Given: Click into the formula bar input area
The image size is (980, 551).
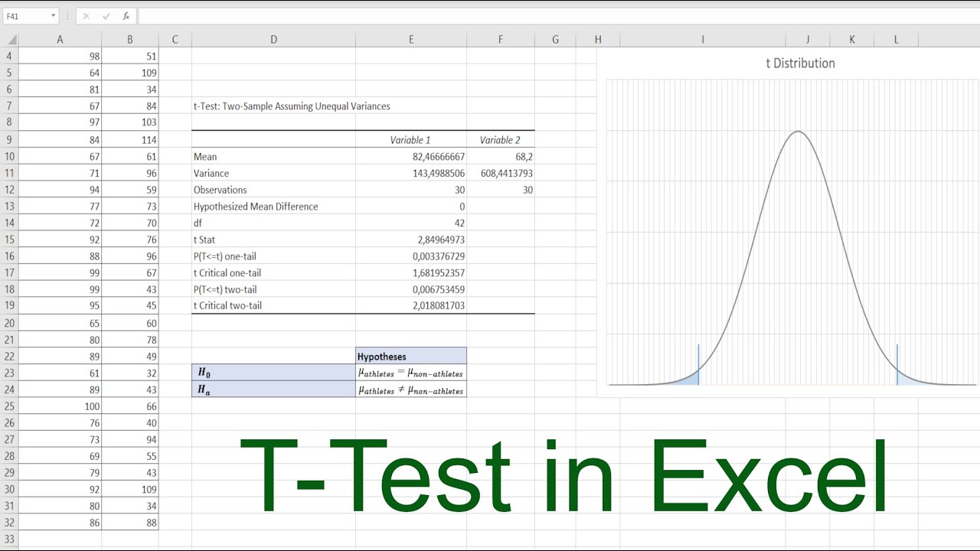Looking at the screenshot, I should [559, 16].
